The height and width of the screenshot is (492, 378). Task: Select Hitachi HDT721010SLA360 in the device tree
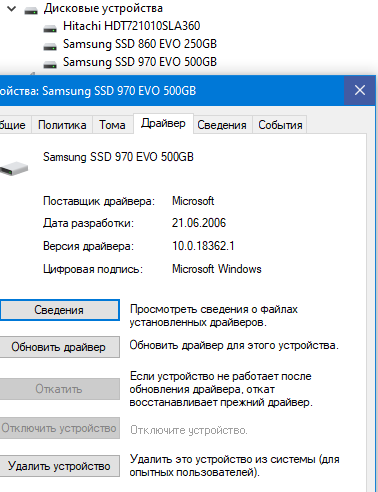pos(132,26)
